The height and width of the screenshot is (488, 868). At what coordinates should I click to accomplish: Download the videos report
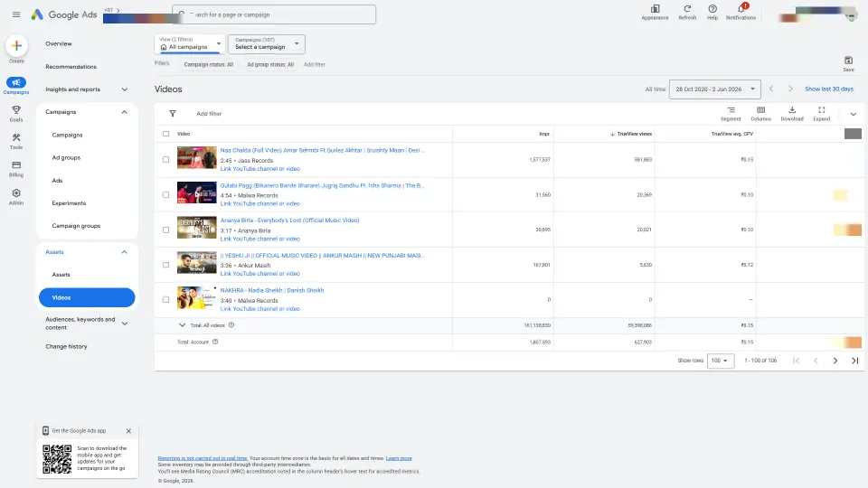pyautogui.click(x=792, y=114)
